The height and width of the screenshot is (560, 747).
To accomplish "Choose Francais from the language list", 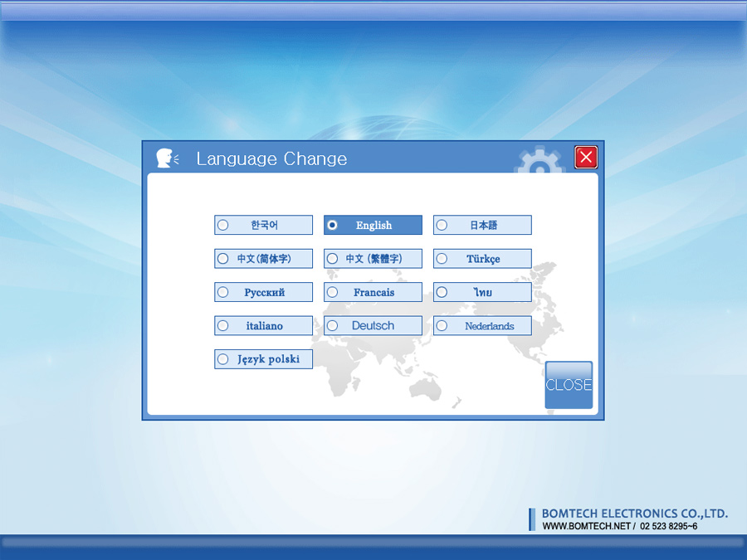I will coord(373,292).
